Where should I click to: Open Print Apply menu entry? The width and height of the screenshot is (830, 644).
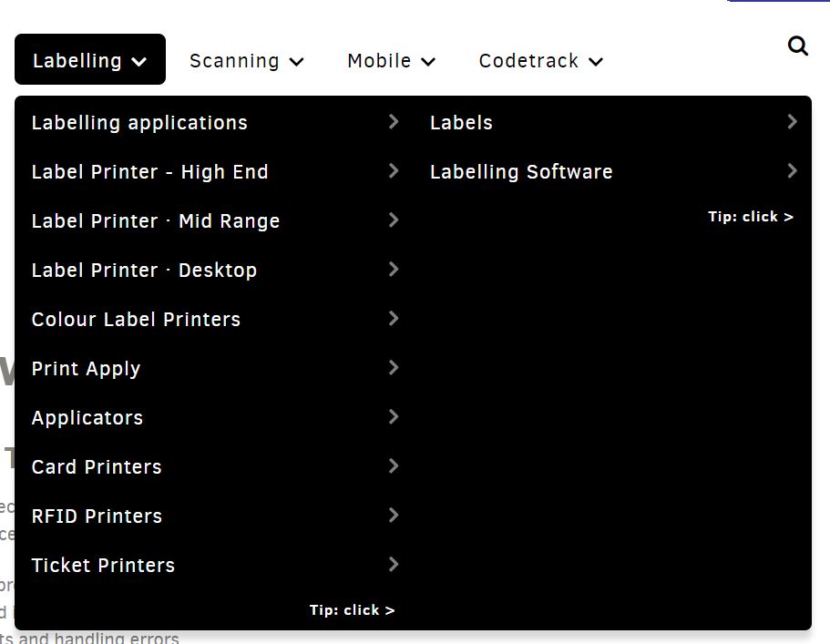pyautogui.click(x=86, y=369)
